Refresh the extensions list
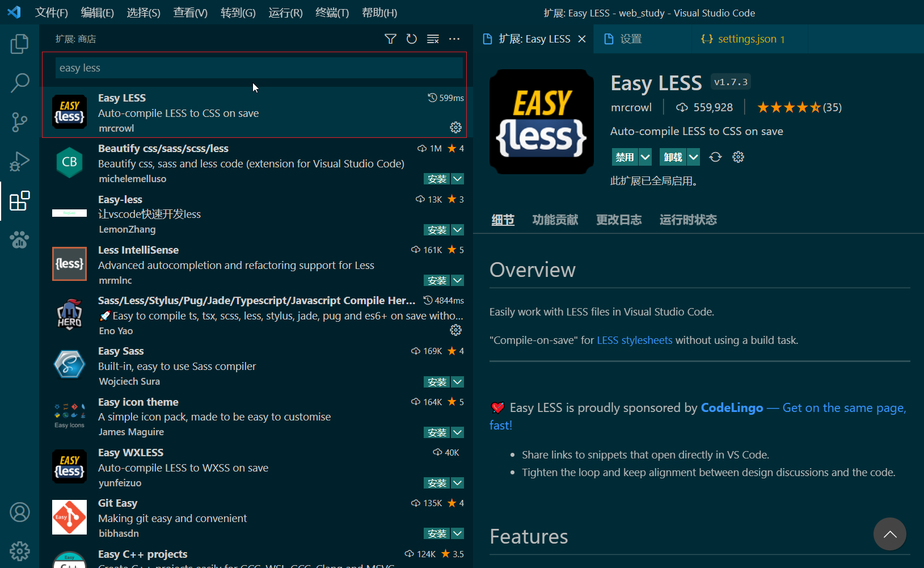924x568 pixels. [412, 39]
